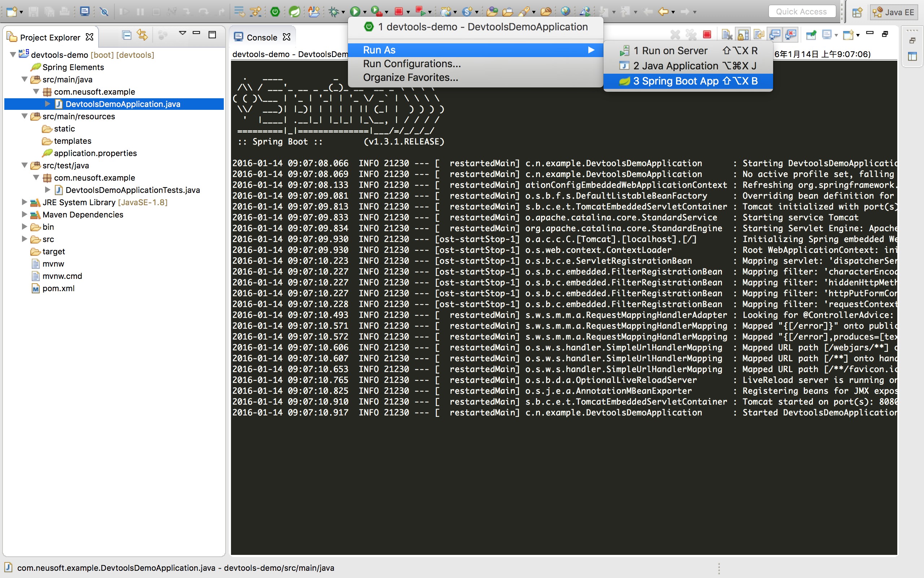Click the Open Perspective icon
Screen dimensions: 924x578
(x=857, y=12)
